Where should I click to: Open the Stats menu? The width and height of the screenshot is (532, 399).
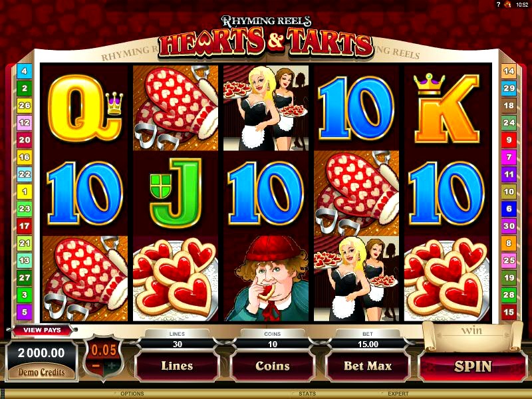click(307, 394)
